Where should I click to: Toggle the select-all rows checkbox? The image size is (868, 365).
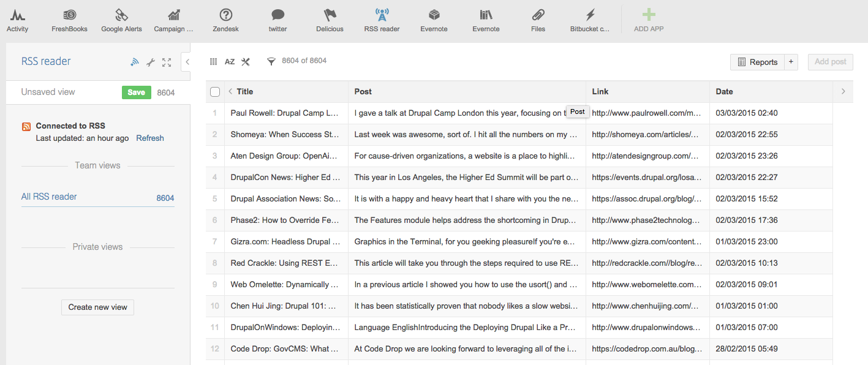[x=215, y=92]
